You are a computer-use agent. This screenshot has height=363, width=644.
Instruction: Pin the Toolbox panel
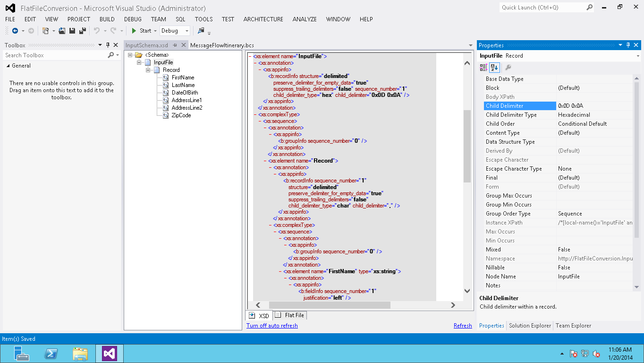[108, 45]
